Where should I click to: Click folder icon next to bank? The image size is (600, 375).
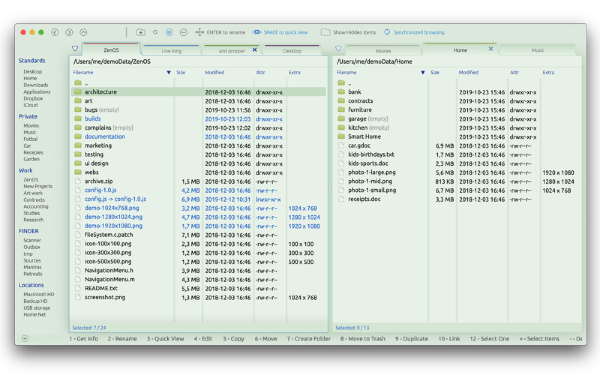coord(341,92)
